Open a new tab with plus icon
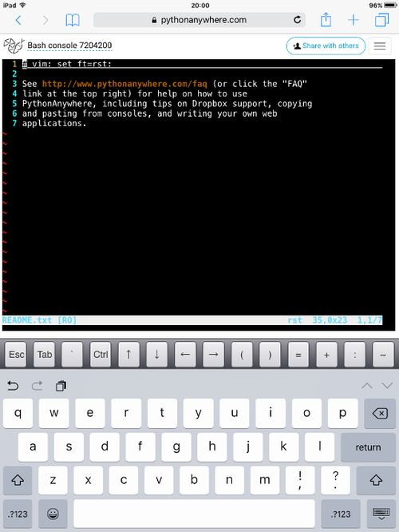 tap(354, 20)
